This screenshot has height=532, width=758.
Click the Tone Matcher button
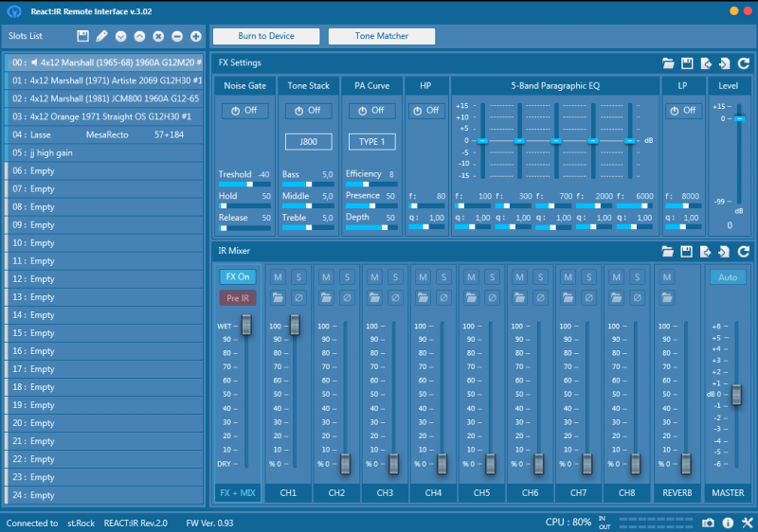coord(382,36)
